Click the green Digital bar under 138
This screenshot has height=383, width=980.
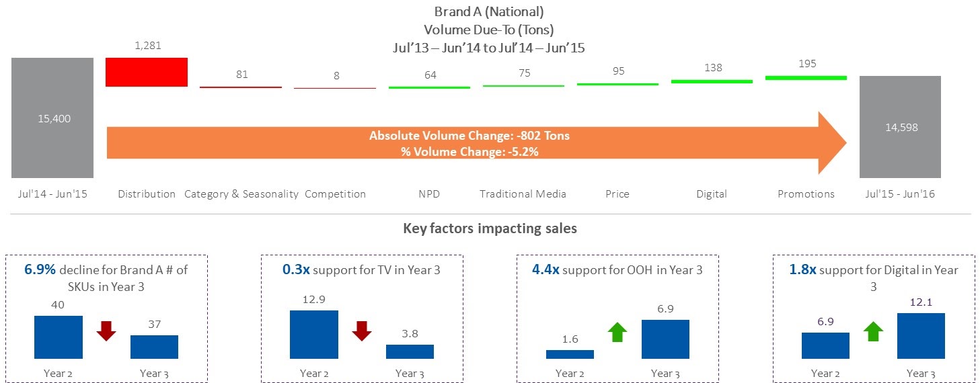click(x=712, y=81)
